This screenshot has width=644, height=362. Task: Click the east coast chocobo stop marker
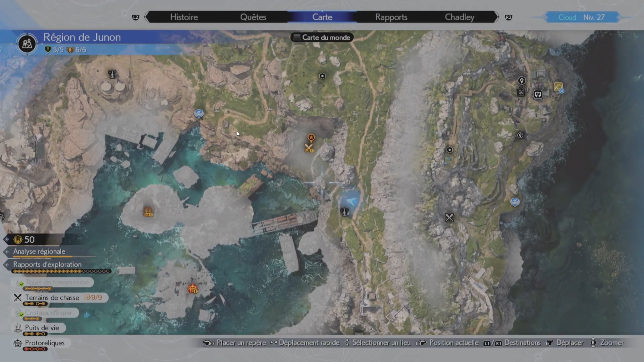515,202
